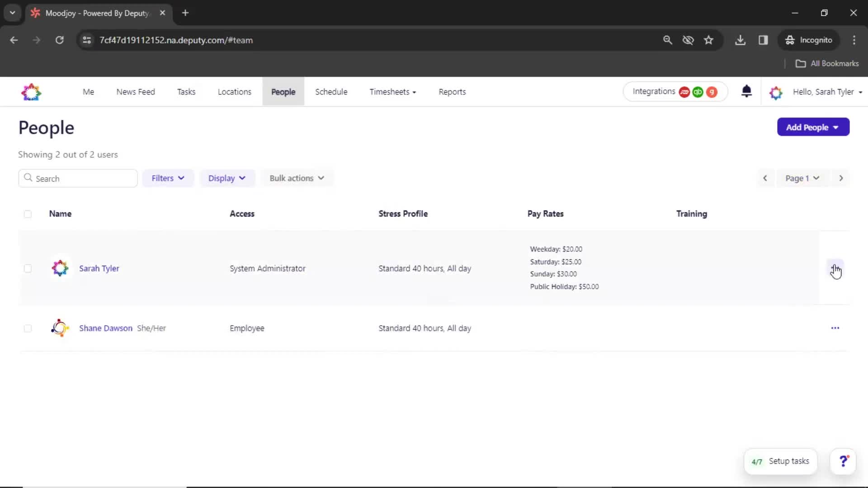This screenshot has width=868, height=488.
Task: Open Shane Dawson's action menu icon
Action: click(x=835, y=328)
